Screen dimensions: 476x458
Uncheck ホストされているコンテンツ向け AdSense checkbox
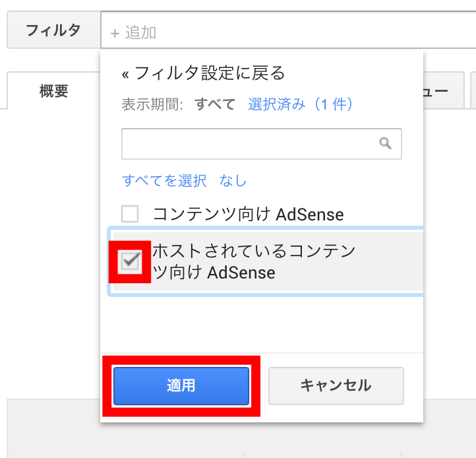pos(130,261)
